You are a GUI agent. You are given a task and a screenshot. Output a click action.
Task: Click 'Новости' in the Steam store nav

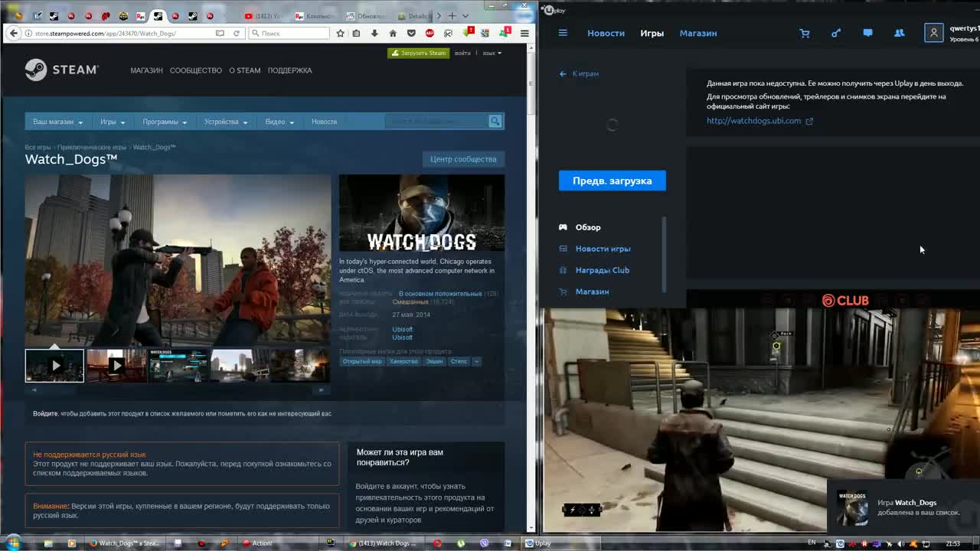324,122
